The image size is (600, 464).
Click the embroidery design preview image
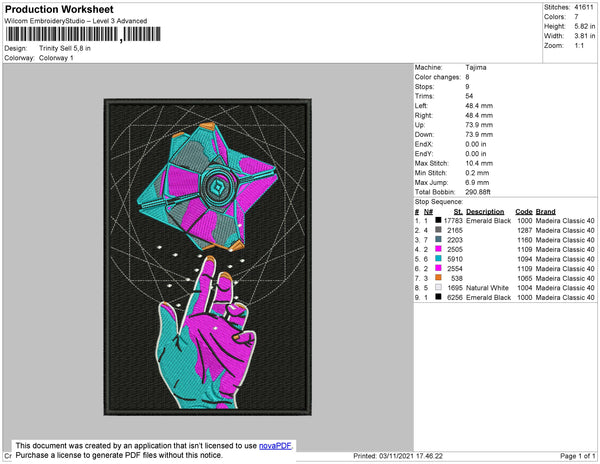[x=208, y=257]
